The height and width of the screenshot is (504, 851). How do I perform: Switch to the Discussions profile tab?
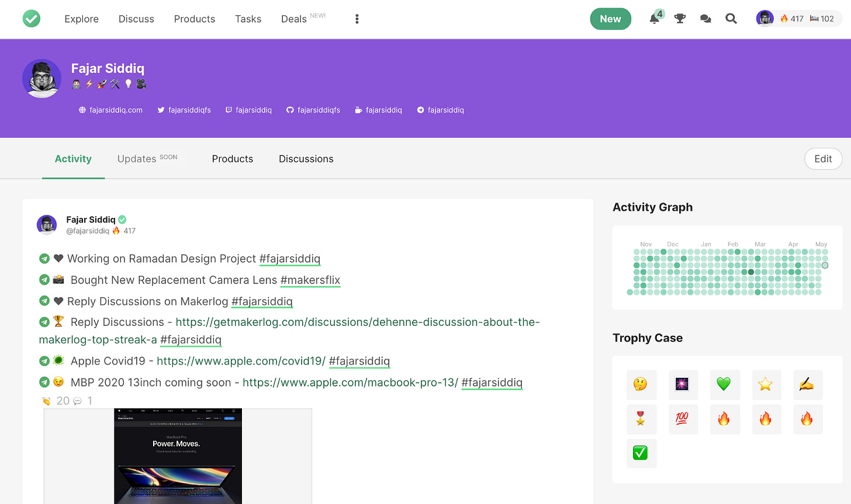pos(306,159)
